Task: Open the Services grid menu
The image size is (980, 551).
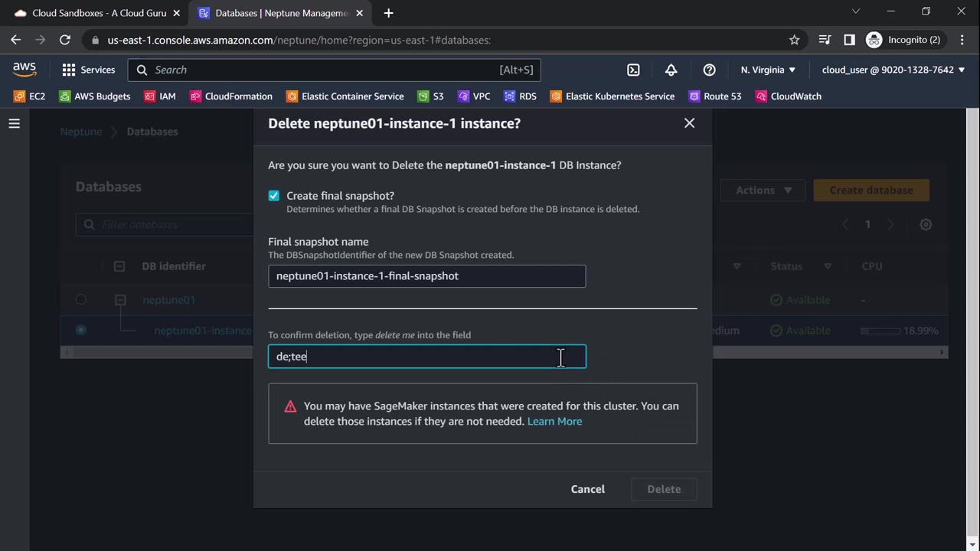Action: pyautogui.click(x=89, y=70)
